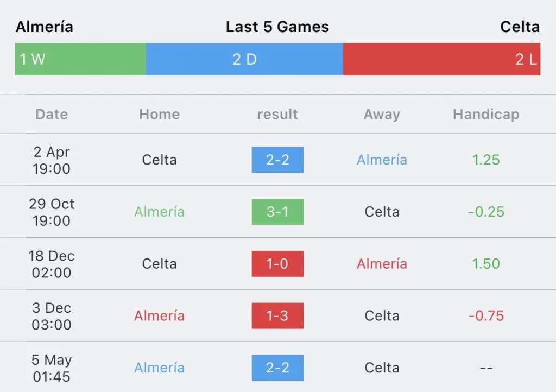Open the red 1-3 result badge
The width and height of the screenshot is (556, 392).
pos(277,316)
